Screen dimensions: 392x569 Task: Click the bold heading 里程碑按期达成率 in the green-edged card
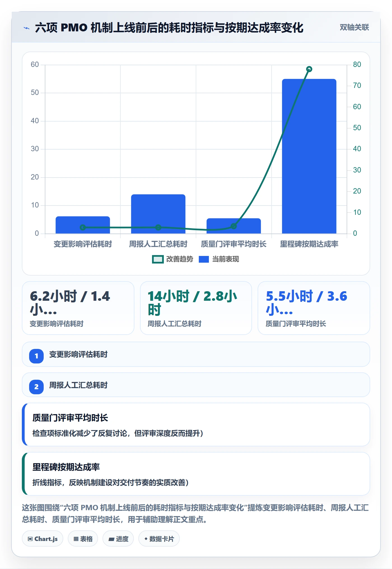66,467
